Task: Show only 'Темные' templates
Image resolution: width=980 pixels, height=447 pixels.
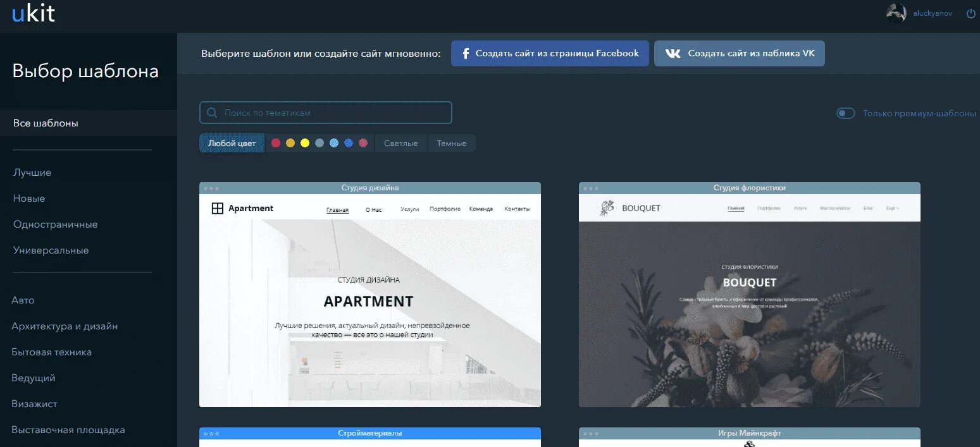Action: point(452,143)
